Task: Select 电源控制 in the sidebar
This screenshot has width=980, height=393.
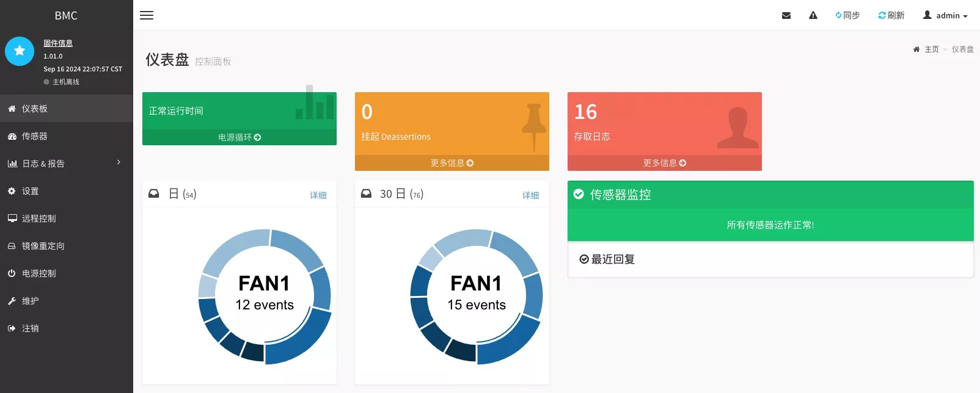Action: [67, 273]
